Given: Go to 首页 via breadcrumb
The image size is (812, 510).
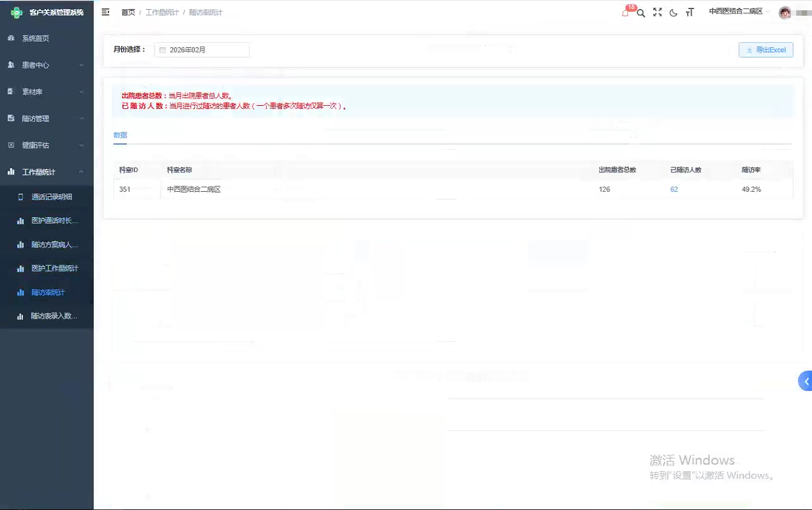Looking at the screenshot, I should click(128, 12).
